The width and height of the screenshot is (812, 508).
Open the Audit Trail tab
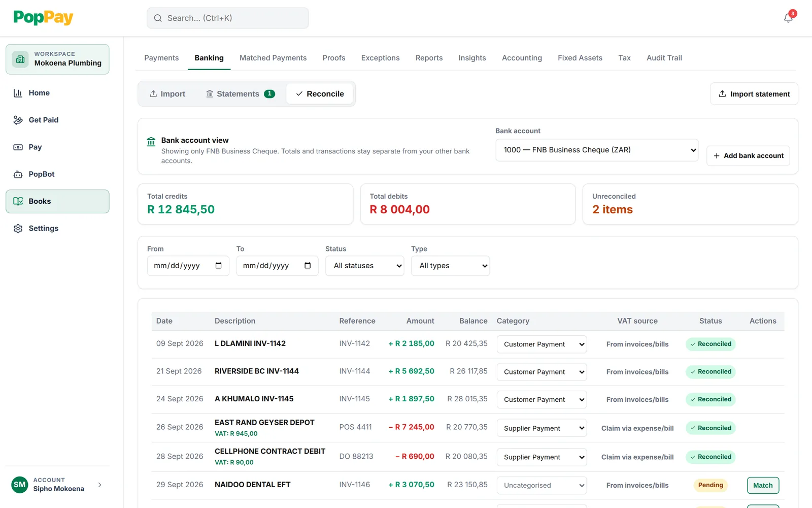point(664,58)
